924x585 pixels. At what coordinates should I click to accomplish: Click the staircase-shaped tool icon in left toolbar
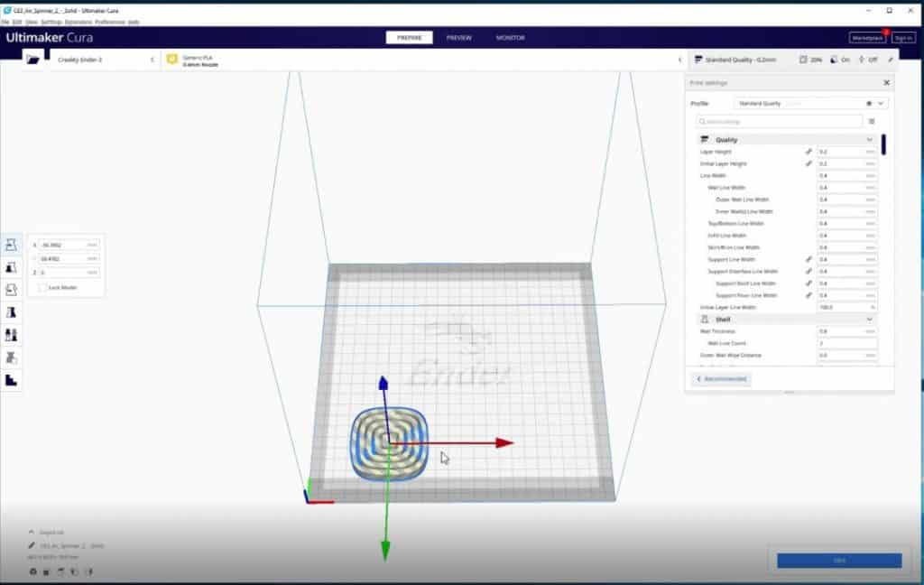(11, 380)
